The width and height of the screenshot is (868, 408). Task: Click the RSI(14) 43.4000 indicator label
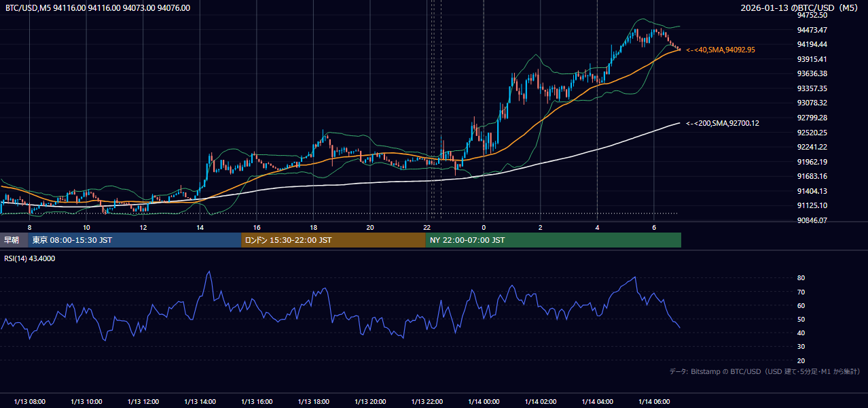point(30,258)
